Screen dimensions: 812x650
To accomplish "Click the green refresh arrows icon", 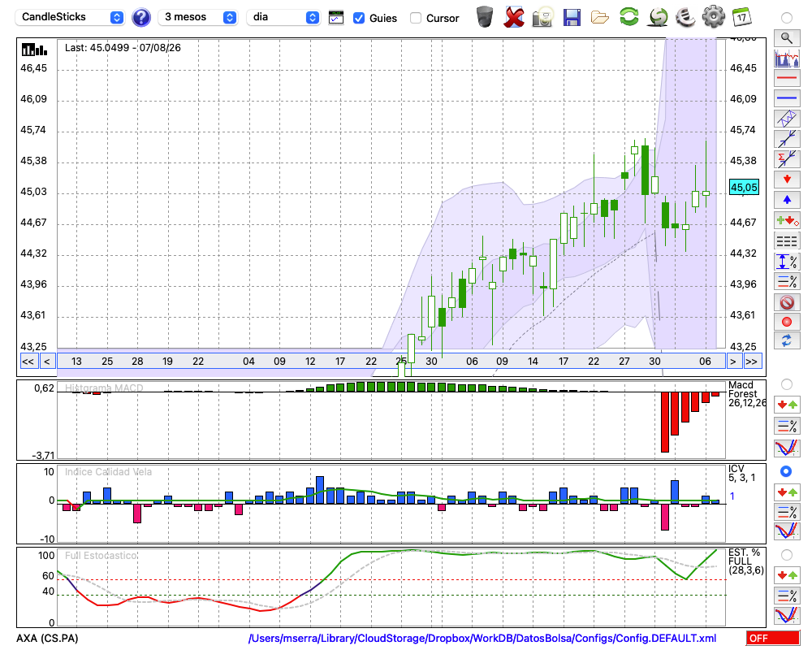I will pyautogui.click(x=629, y=17).
